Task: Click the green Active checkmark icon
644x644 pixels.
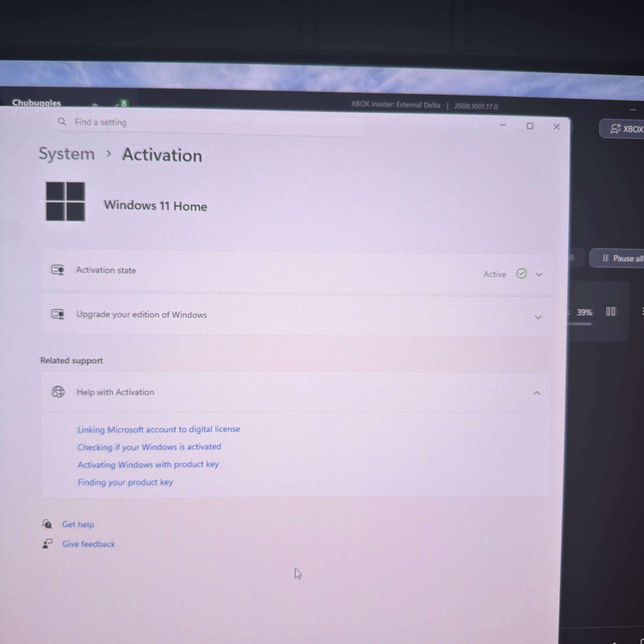Action: click(521, 274)
